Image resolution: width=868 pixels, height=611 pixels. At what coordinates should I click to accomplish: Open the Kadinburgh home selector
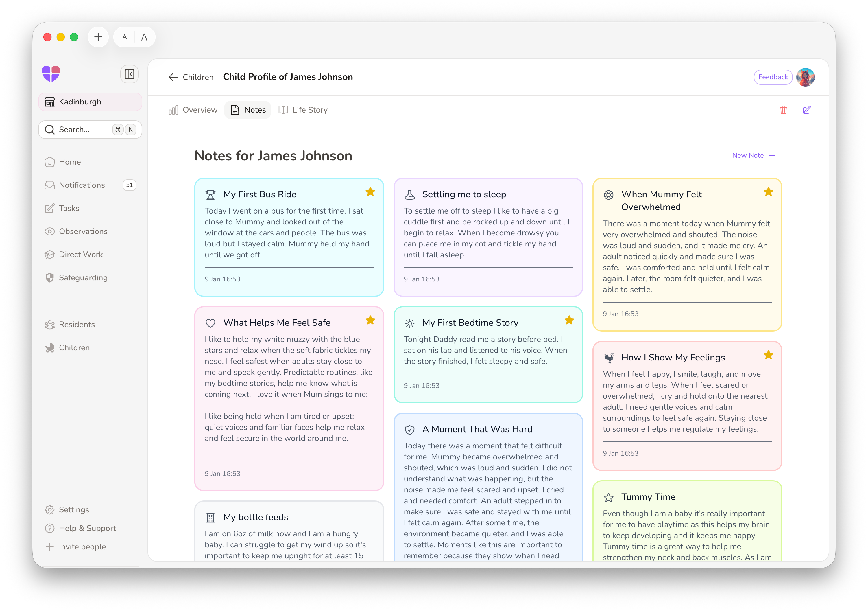click(x=90, y=102)
